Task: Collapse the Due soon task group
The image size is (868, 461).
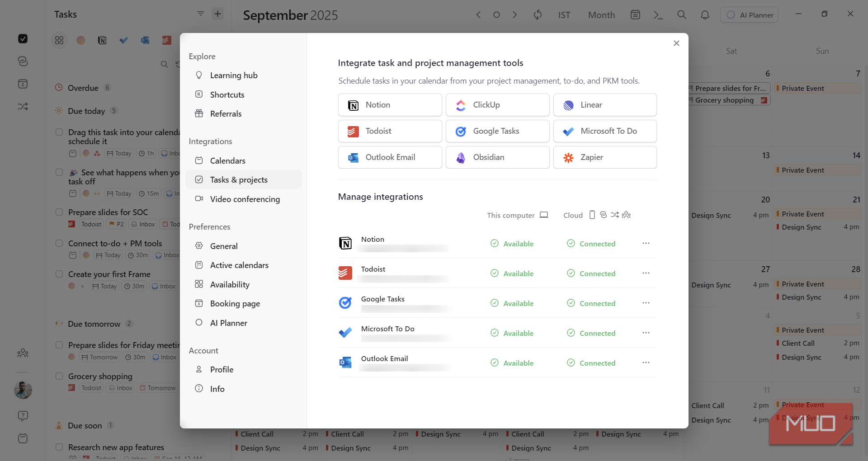Action: pos(85,425)
